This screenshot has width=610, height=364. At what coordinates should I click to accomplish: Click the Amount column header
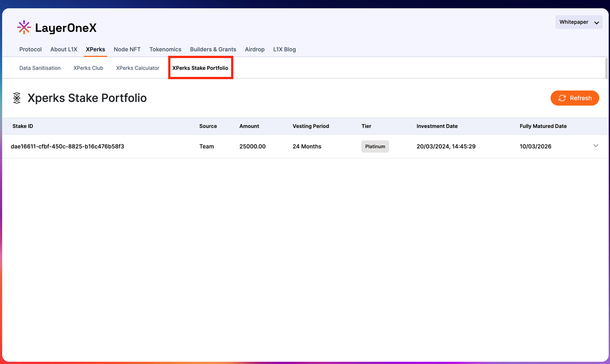click(x=249, y=126)
